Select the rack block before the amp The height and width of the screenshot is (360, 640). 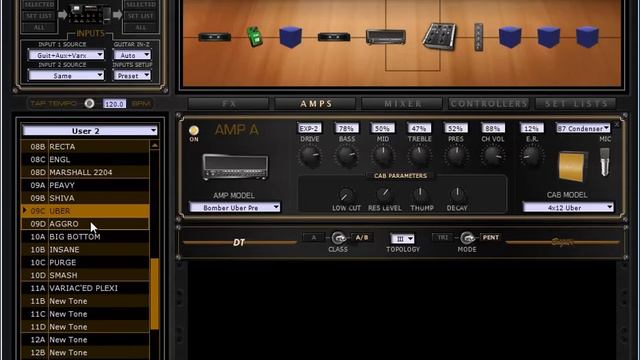point(334,38)
